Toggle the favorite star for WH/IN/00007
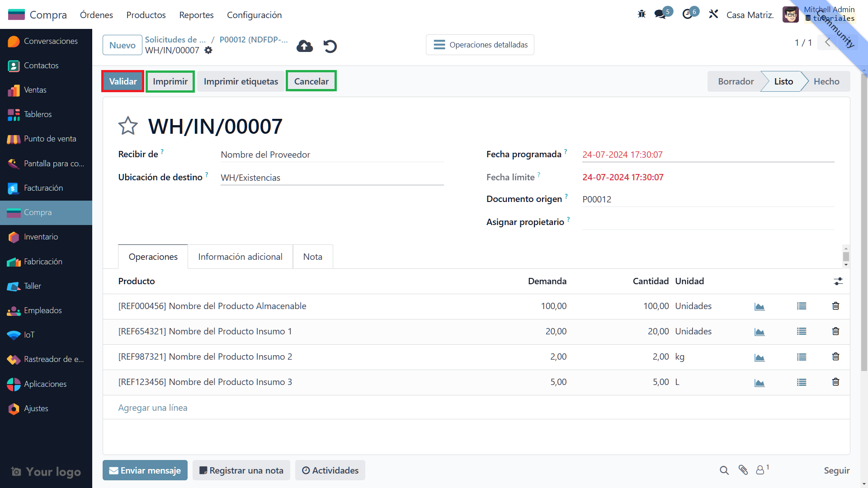The image size is (868, 488). [128, 126]
